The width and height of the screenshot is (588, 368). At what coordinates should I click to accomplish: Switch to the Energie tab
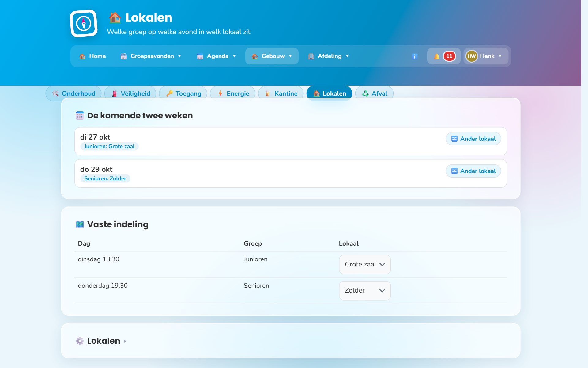(233, 94)
